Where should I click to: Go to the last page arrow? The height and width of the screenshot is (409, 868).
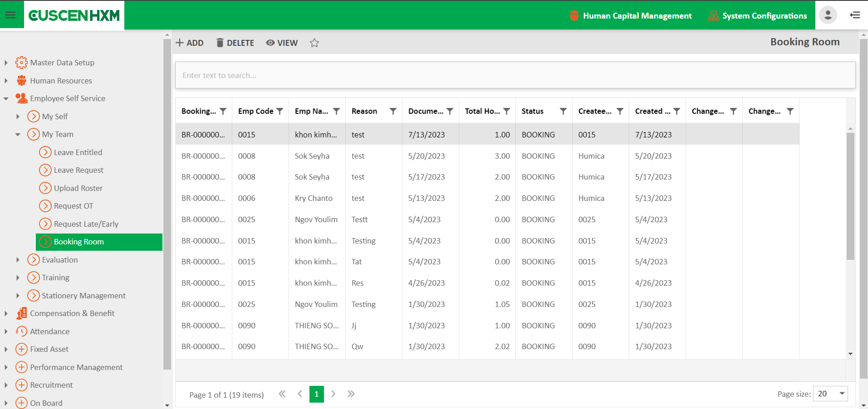[x=351, y=394]
